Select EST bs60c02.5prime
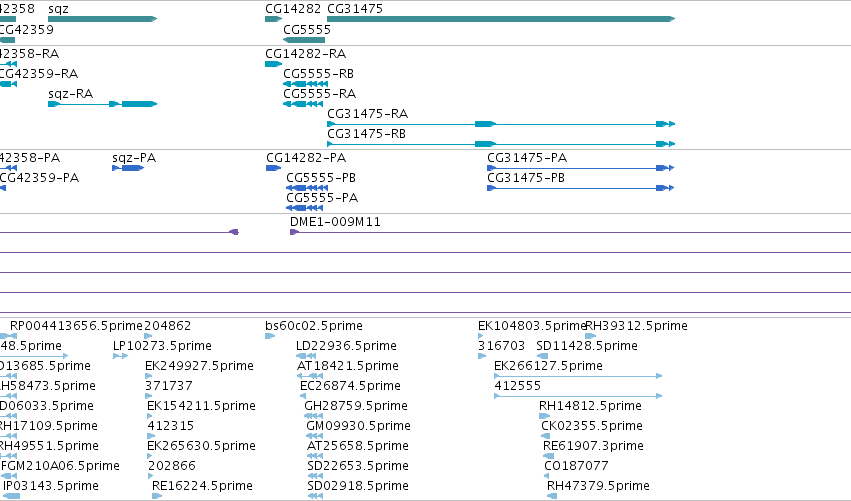Viewport: 851px width, 501px height. click(314, 326)
